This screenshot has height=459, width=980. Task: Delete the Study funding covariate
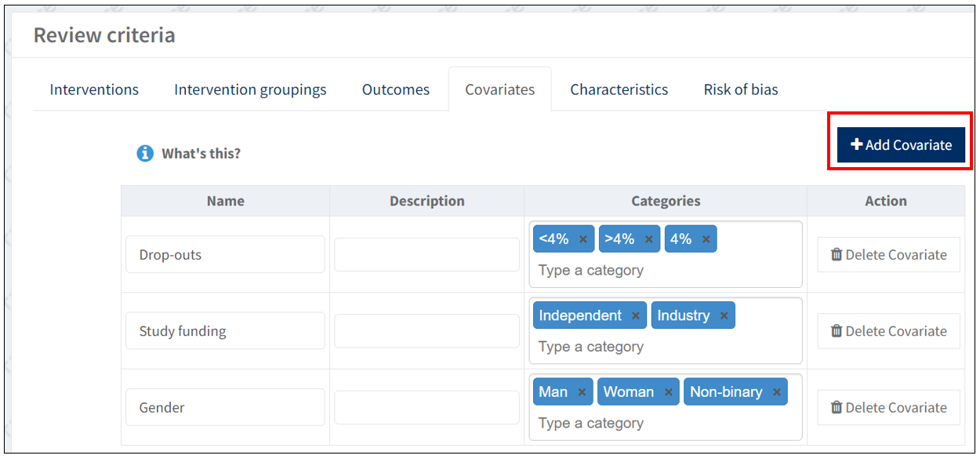888,331
